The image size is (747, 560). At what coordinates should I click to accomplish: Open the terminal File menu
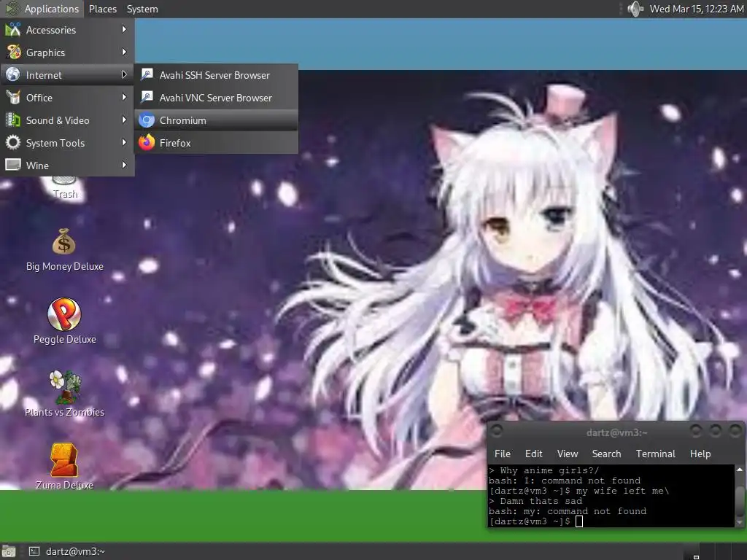point(502,454)
